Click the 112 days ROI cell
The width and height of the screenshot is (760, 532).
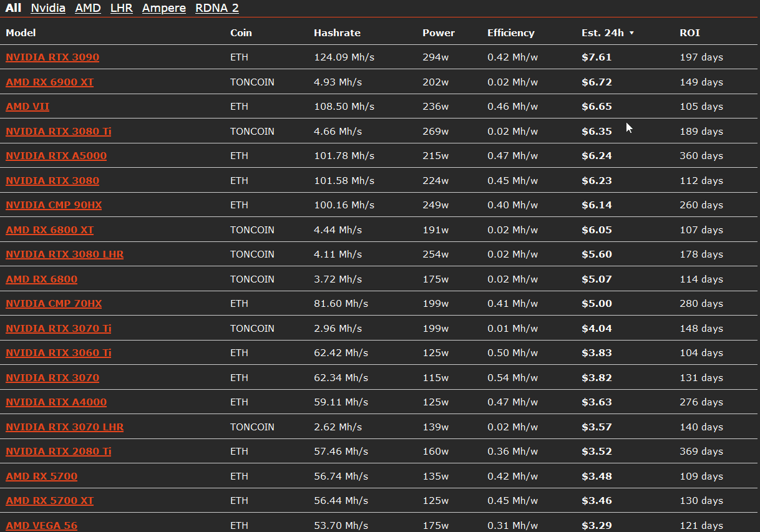click(701, 180)
